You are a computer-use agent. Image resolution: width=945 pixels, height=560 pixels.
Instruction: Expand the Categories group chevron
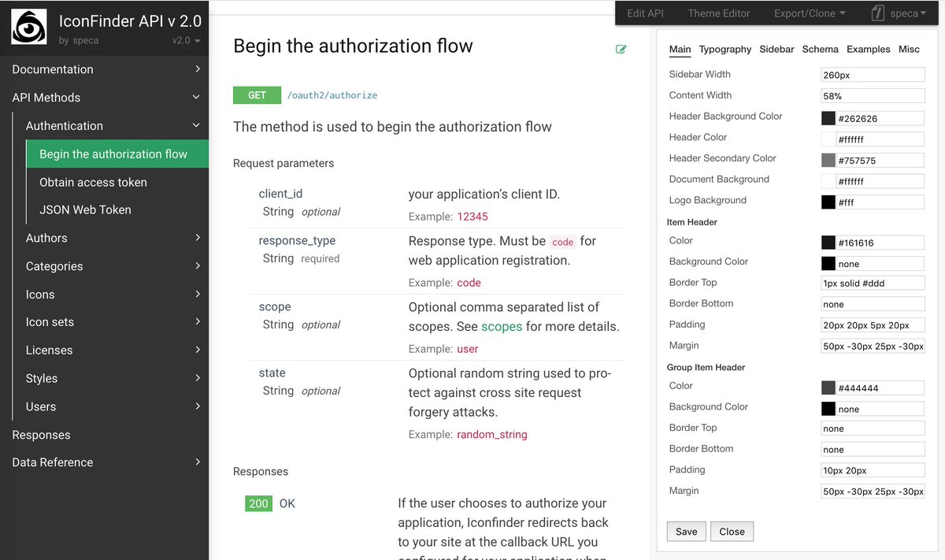[197, 266]
